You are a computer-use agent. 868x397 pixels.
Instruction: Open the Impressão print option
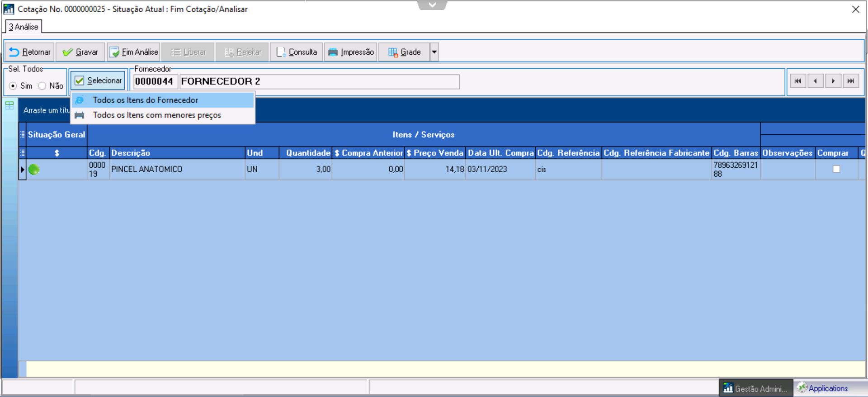351,52
